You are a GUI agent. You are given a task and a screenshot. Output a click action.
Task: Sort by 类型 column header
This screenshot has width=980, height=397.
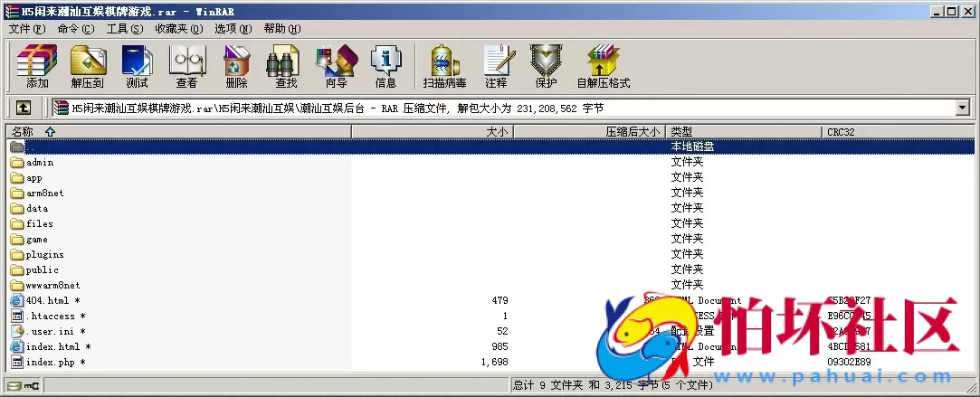(x=744, y=132)
